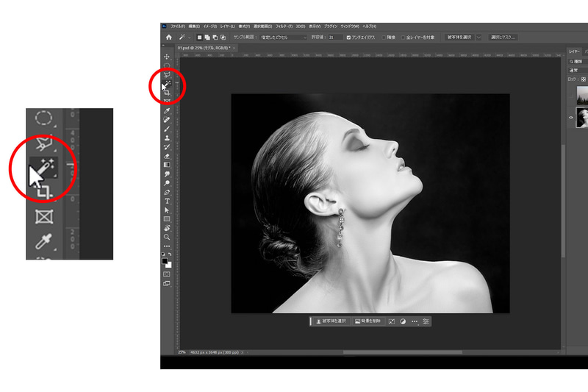Select the Gradient tool

click(167, 165)
